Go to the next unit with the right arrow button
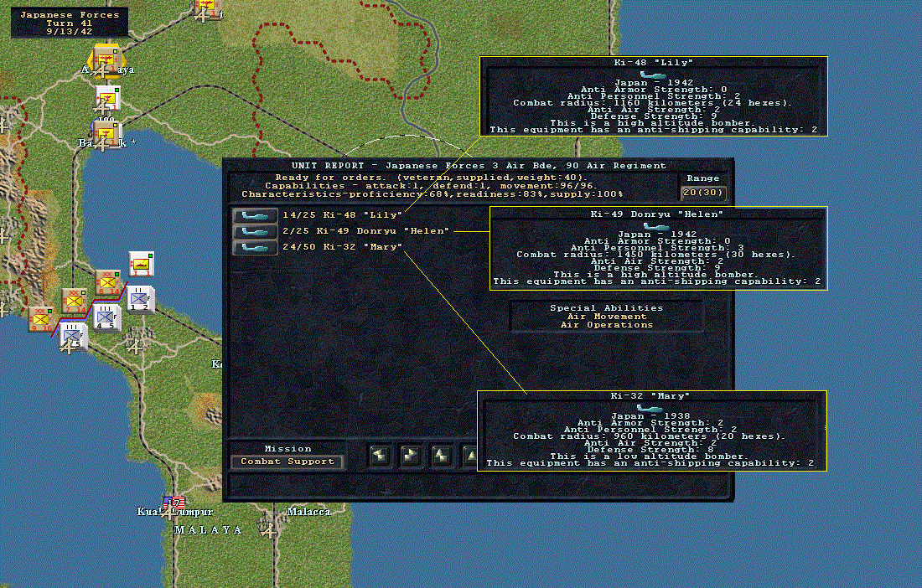The image size is (922, 588). tap(411, 456)
